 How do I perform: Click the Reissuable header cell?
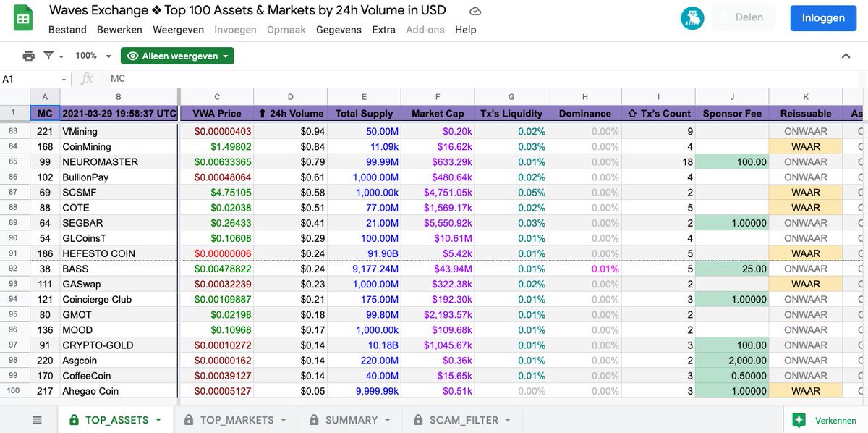pyautogui.click(x=806, y=113)
